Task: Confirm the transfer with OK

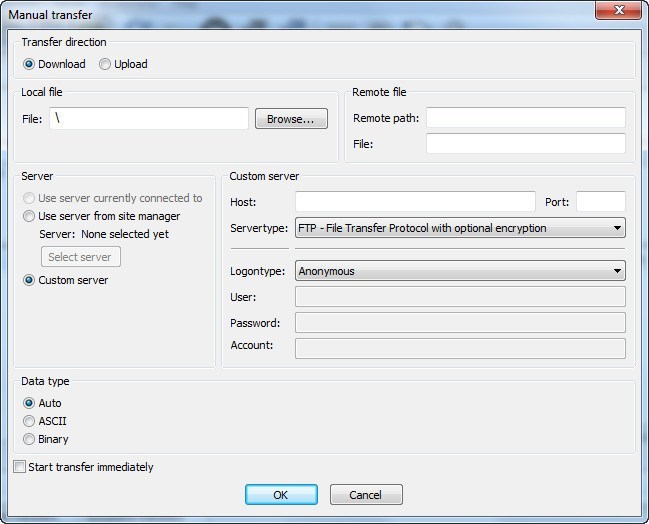Action: 281,495
